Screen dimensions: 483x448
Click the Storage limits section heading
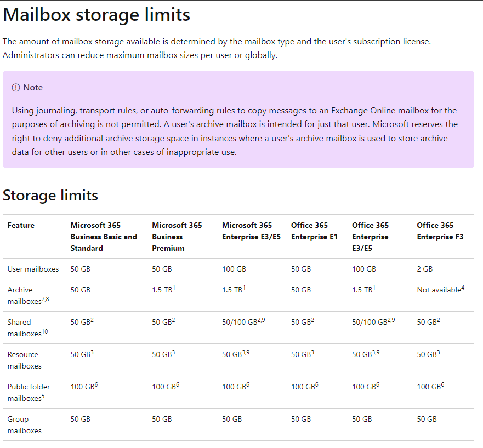click(x=50, y=195)
